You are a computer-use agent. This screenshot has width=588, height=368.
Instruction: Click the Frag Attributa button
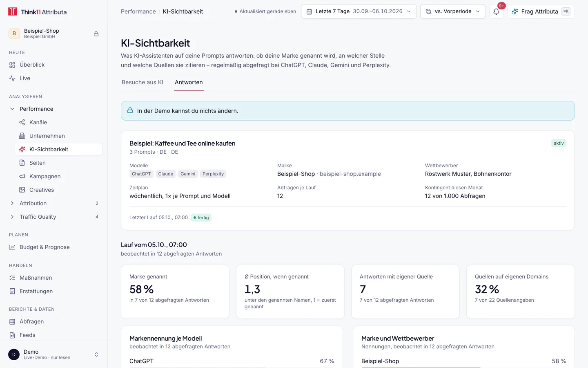click(541, 11)
